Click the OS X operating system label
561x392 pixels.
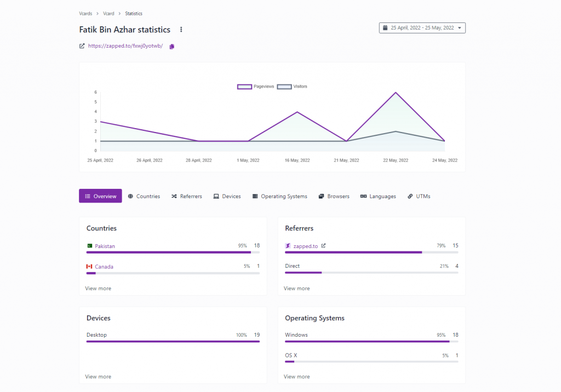tap(291, 355)
